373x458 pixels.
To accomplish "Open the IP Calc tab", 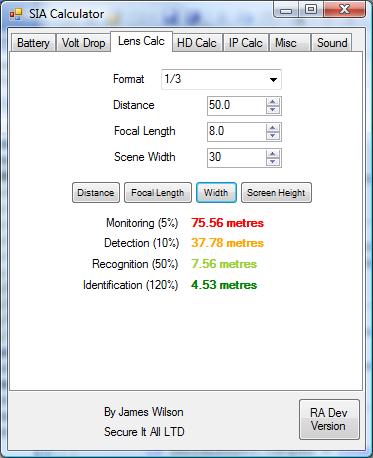I will coord(246,43).
